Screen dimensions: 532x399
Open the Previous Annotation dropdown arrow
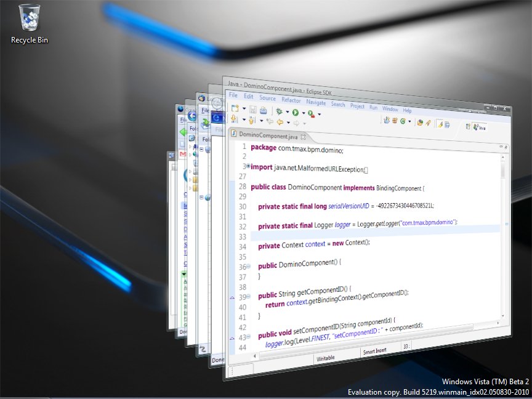point(261,121)
